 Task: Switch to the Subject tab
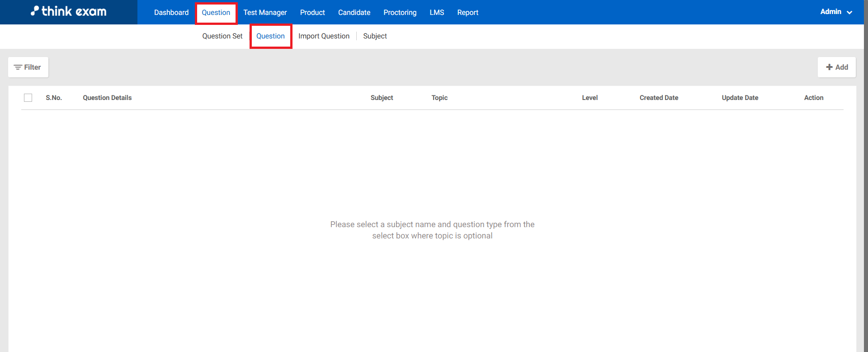pyautogui.click(x=375, y=36)
